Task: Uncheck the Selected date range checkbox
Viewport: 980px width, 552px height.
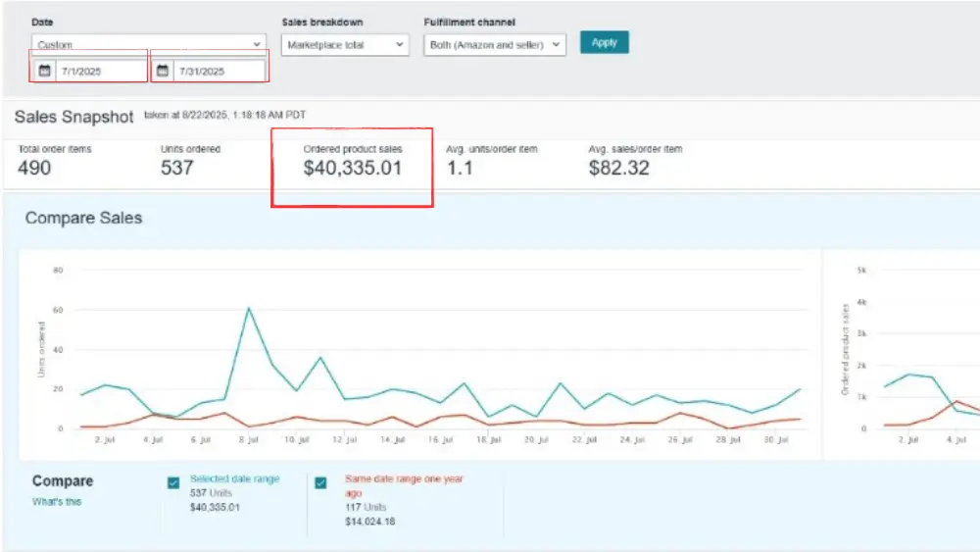Action: [x=173, y=482]
